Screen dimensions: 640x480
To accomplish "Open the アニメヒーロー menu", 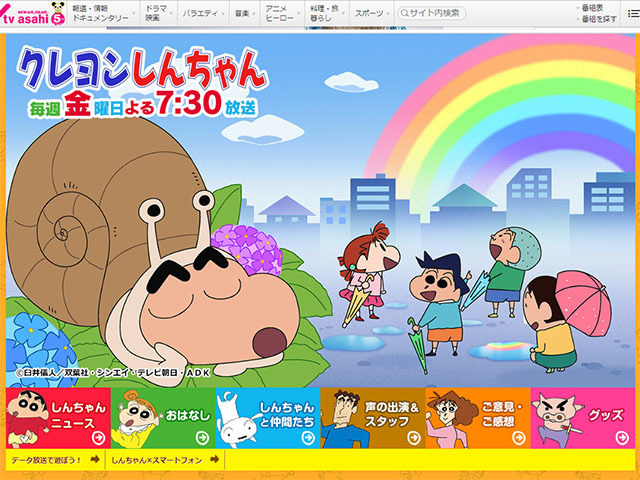I will click(x=280, y=13).
